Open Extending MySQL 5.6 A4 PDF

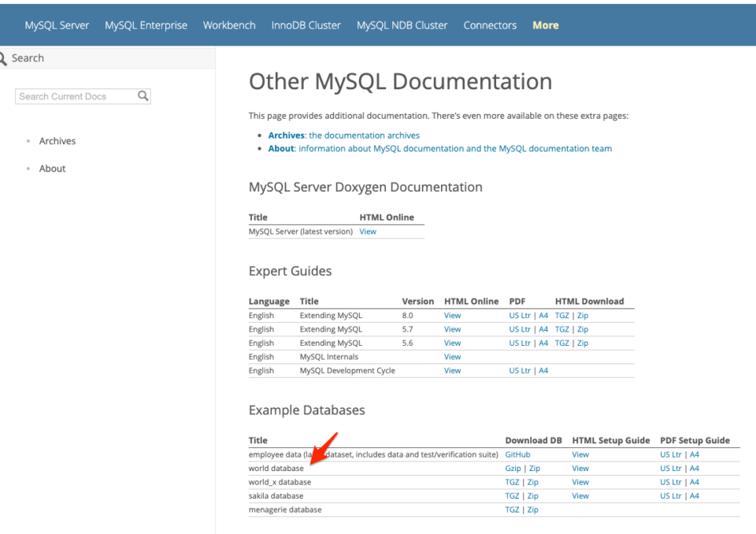(543, 343)
